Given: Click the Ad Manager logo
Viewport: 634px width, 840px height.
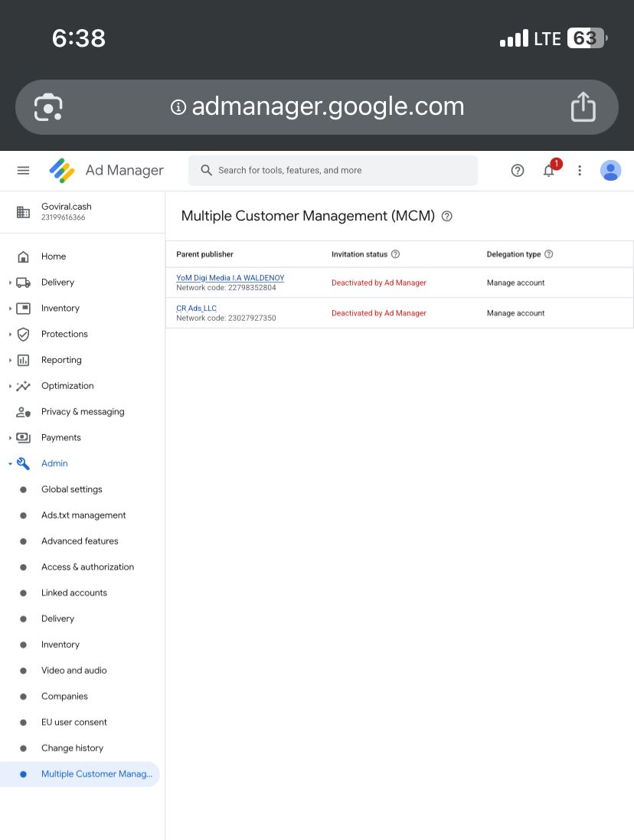Looking at the screenshot, I should pos(62,170).
